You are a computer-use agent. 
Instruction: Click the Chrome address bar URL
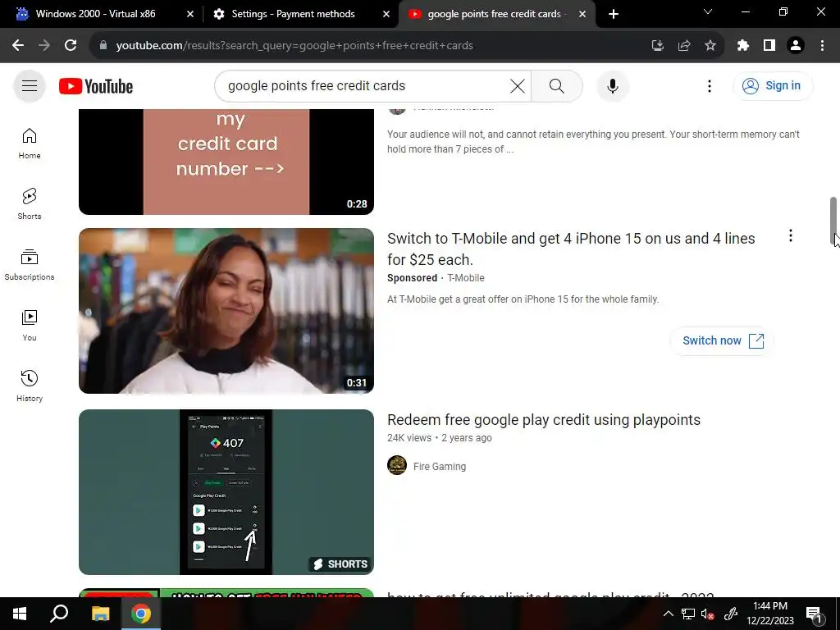pos(294,46)
